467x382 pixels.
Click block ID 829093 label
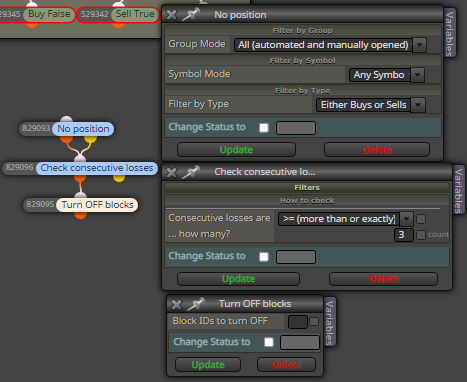36,128
